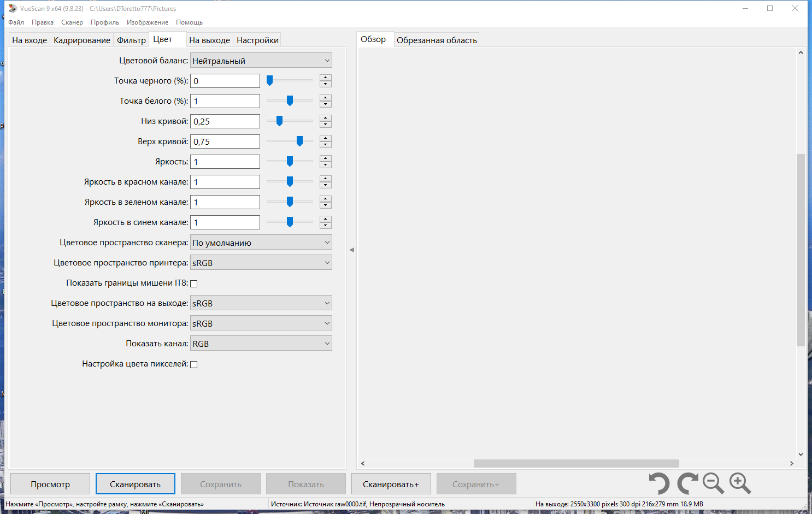Click the Сканировать button
This screenshot has width=812, height=514.
(136, 484)
